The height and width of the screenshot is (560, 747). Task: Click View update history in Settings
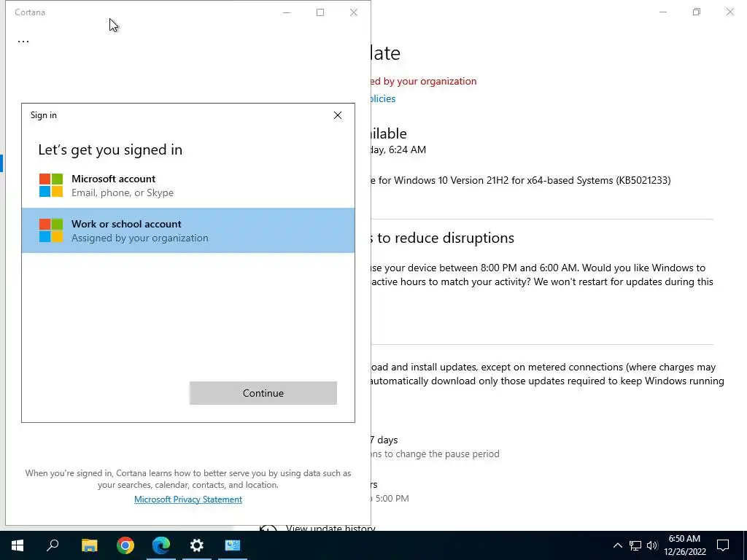pyautogui.click(x=330, y=528)
